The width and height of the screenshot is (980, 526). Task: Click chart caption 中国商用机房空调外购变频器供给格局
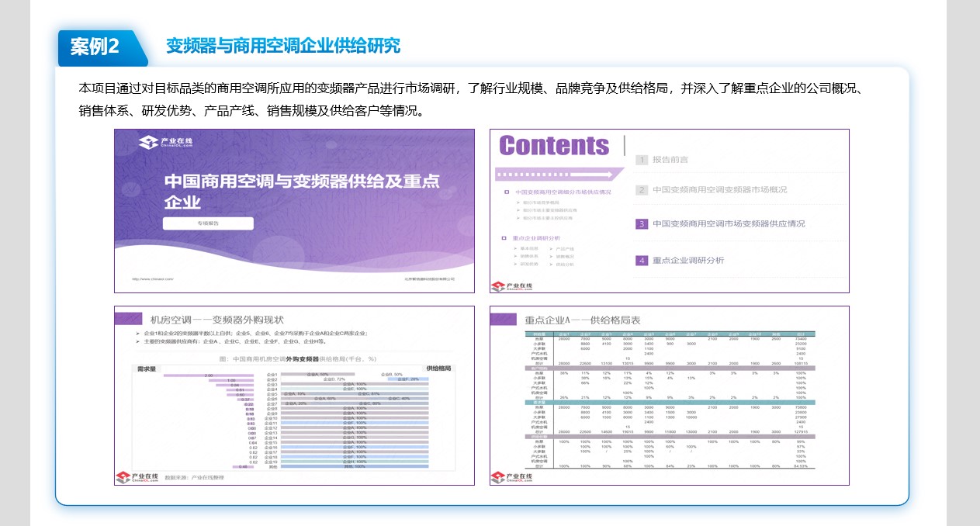pos(299,359)
